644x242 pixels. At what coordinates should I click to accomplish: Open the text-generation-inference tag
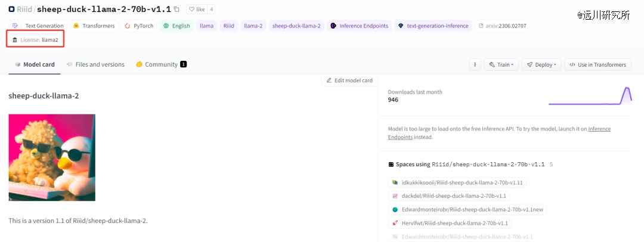[434, 26]
